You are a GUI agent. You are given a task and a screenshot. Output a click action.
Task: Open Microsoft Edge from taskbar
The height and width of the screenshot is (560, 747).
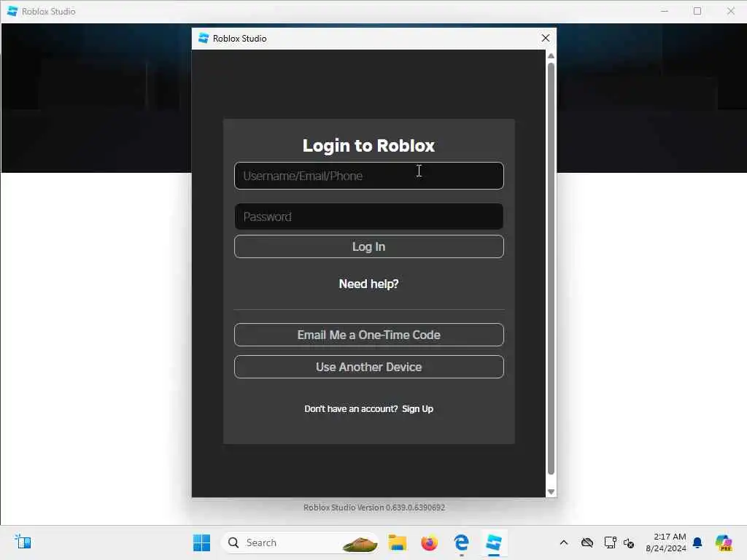pos(461,542)
